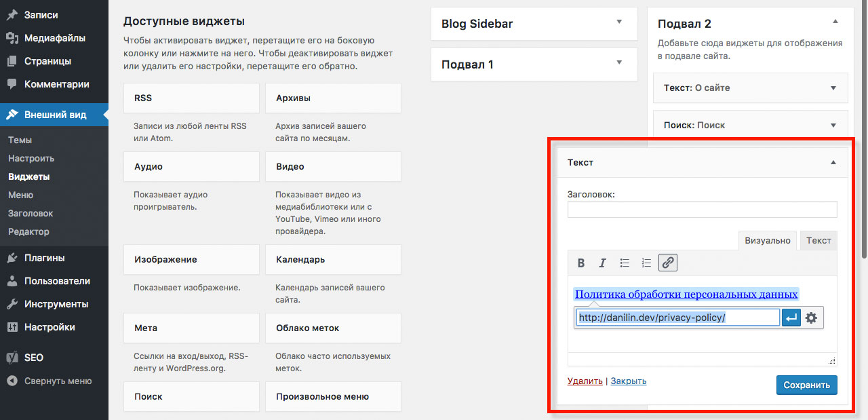Open the Темы submenu item
Viewport: 868px width, 420px height.
click(x=20, y=140)
